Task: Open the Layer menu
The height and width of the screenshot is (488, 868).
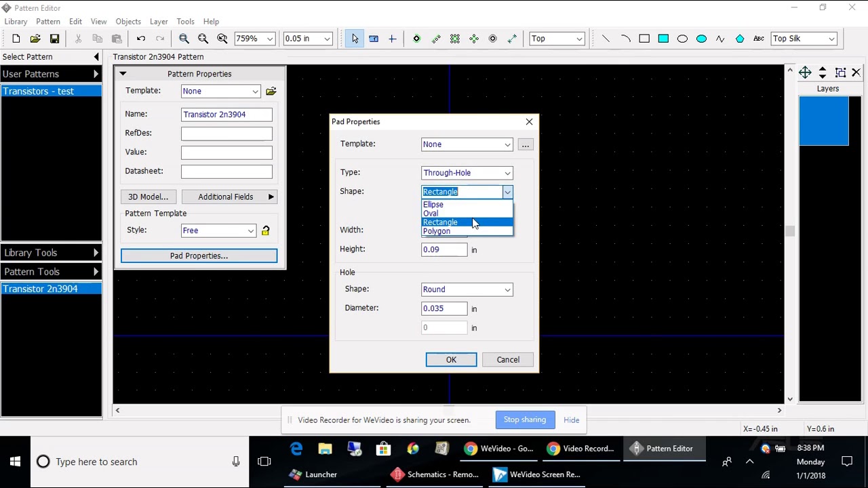Action: click(x=159, y=22)
